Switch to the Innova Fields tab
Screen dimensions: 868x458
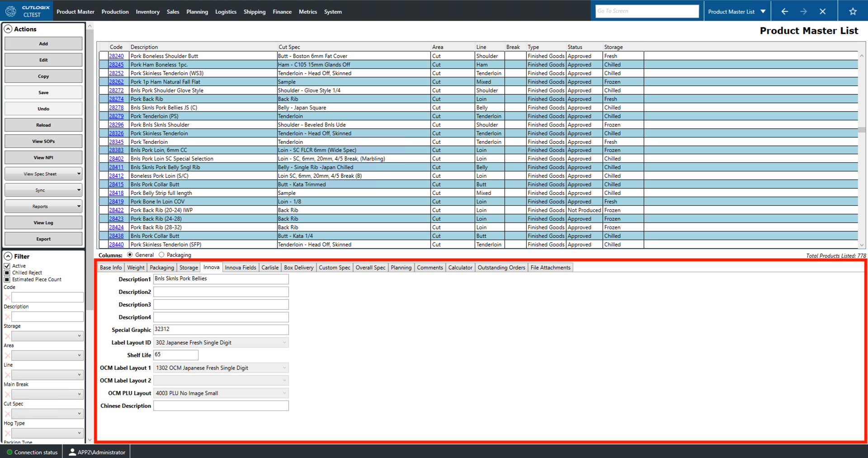tap(240, 267)
